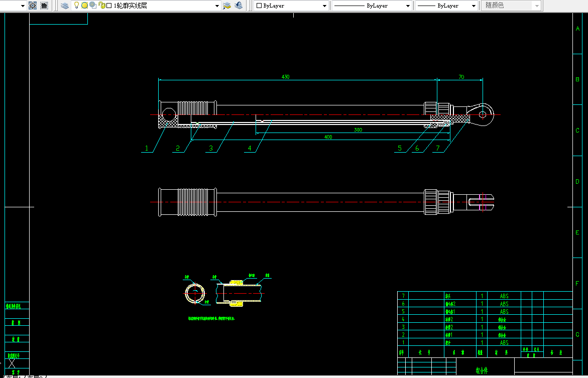
Task: Click zone letter C on right border
Action: (577, 131)
